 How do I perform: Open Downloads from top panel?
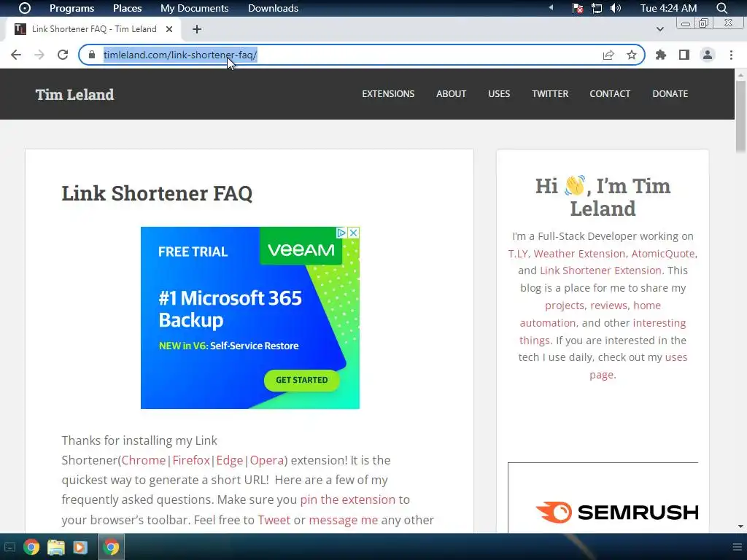[x=273, y=8]
